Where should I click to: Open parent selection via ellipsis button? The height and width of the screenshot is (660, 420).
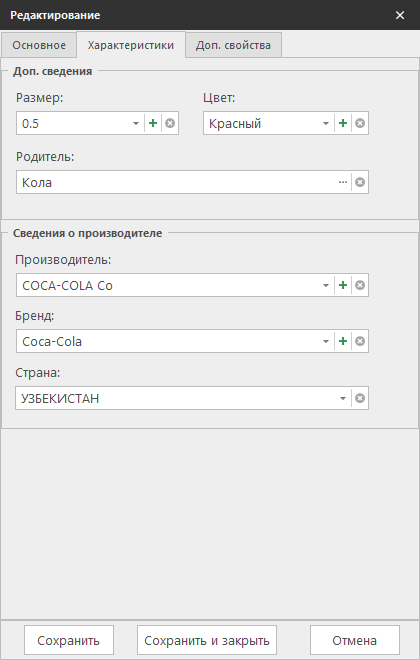pos(343,182)
